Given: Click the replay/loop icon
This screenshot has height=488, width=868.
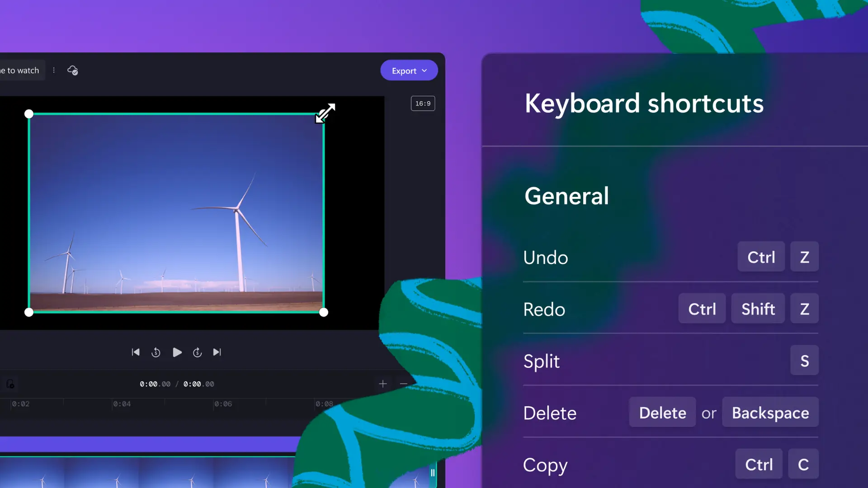Looking at the screenshot, I should tap(156, 352).
